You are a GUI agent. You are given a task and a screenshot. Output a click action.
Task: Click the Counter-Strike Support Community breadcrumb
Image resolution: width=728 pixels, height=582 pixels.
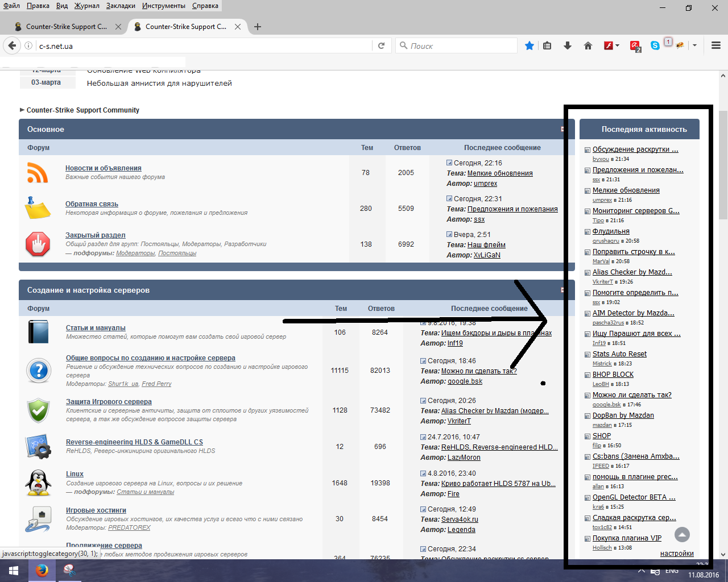pos(83,110)
